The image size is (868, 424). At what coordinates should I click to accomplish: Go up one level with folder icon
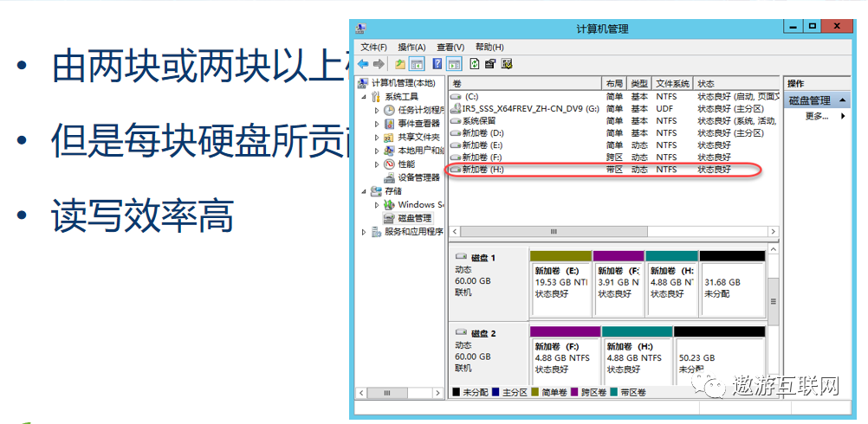click(x=400, y=64)
